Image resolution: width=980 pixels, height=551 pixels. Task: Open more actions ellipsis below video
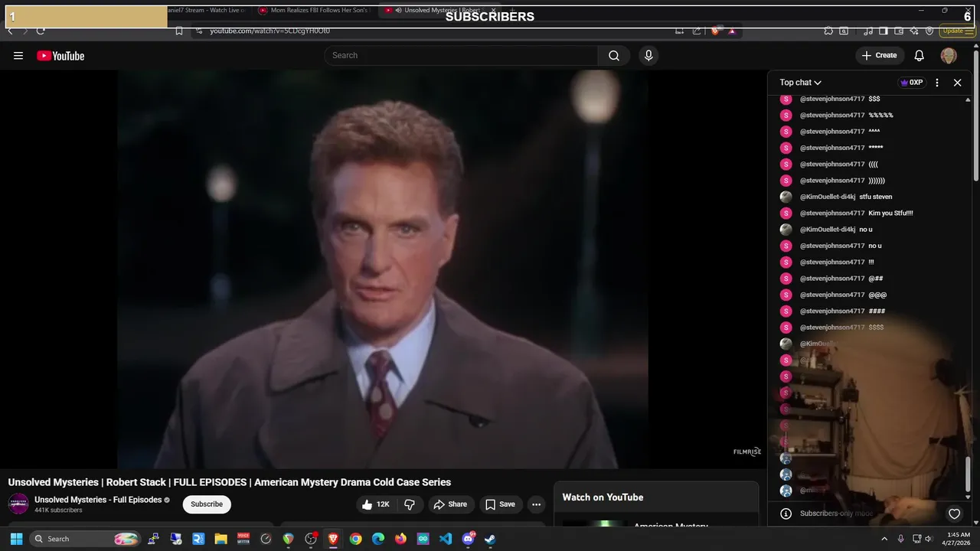(536, 504)
